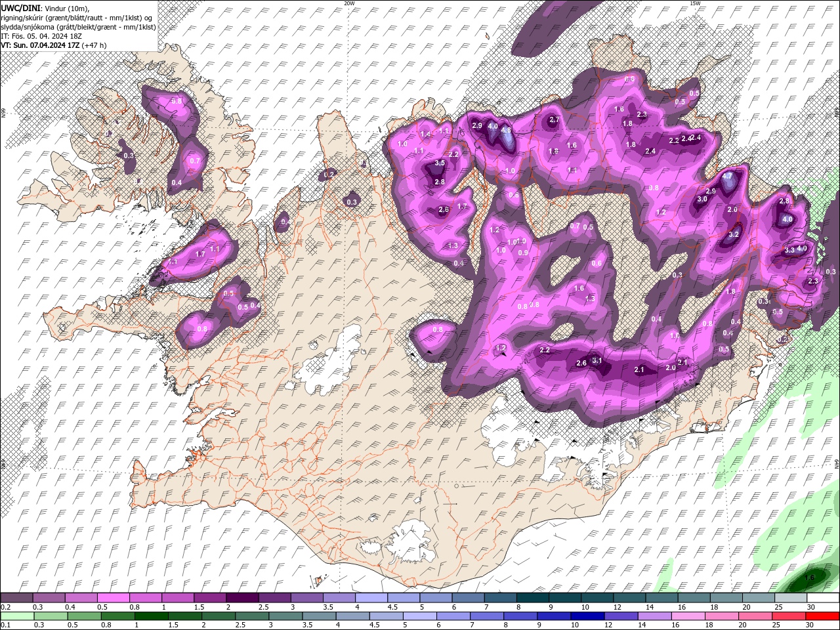The width and height of the screenshot is (840, 630).
Task: Click the bright red swatch at 30 in the lower legend
Action: pyautogui.click(x=822, y=616)
